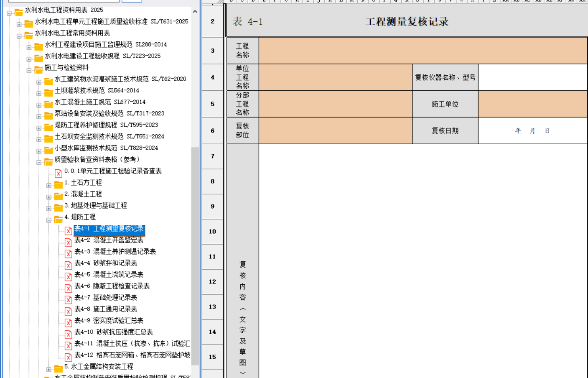
Task: Select 表4-10 砂浆抗压强度汇总表
Action: pyautogui.click(x=113, y=332)
